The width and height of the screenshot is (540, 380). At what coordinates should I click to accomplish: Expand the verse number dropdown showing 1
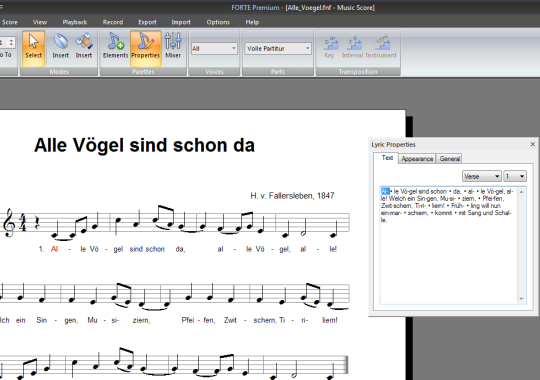coord(515,176)
